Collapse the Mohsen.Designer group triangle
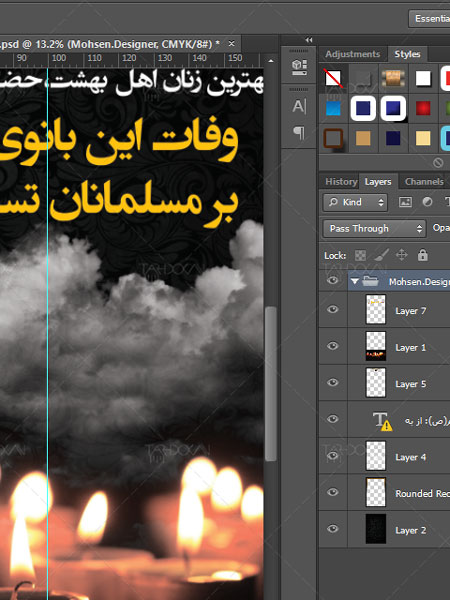 (x=355, y=282)
